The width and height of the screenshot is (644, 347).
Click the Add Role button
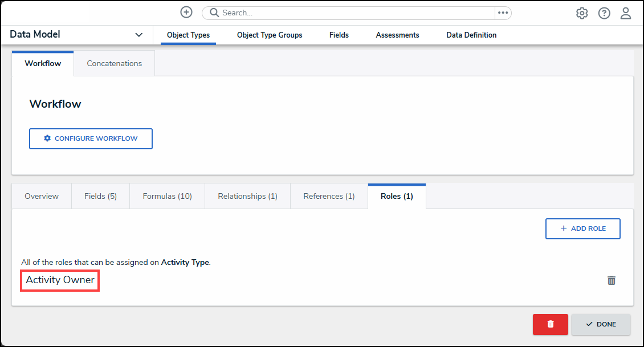(582, 228)
